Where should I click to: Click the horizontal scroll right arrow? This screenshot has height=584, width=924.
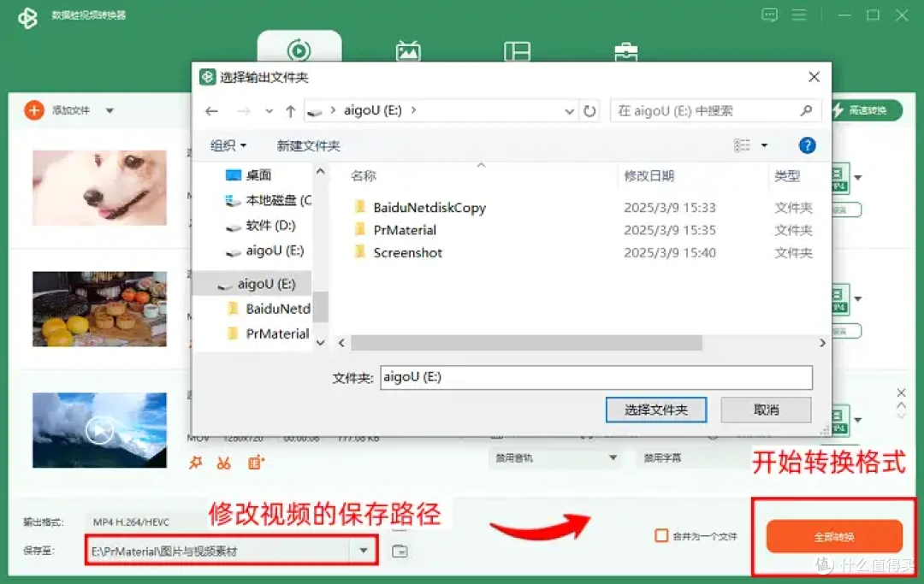click(822, 343)
